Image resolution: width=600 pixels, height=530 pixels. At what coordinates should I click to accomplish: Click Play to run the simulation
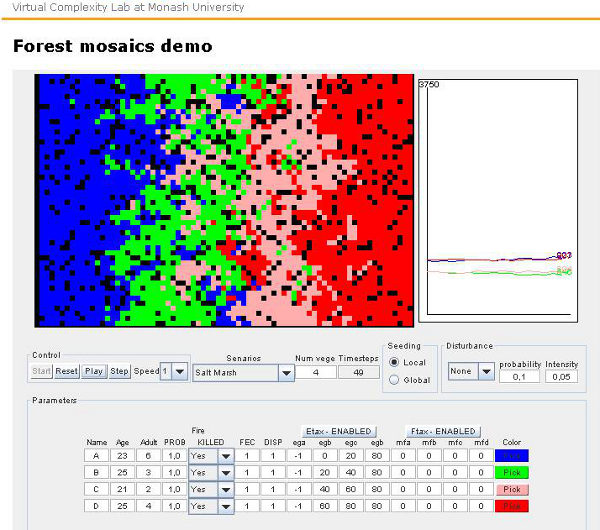click(x=93, y=371)
